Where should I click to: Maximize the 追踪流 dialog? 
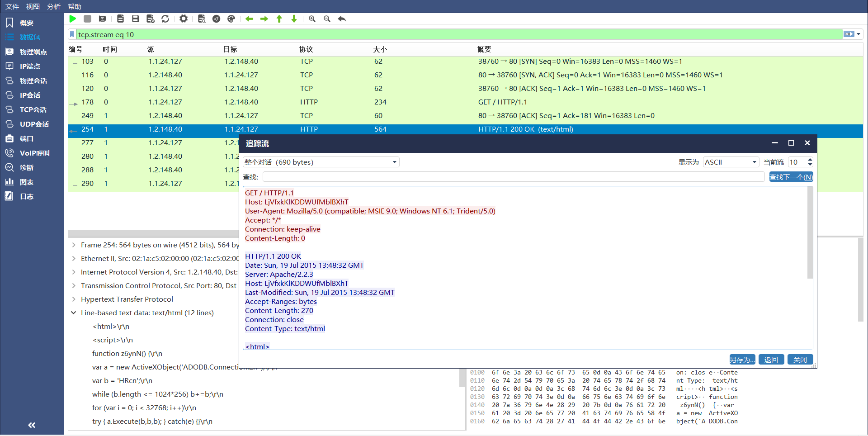[x=791, y=143]
